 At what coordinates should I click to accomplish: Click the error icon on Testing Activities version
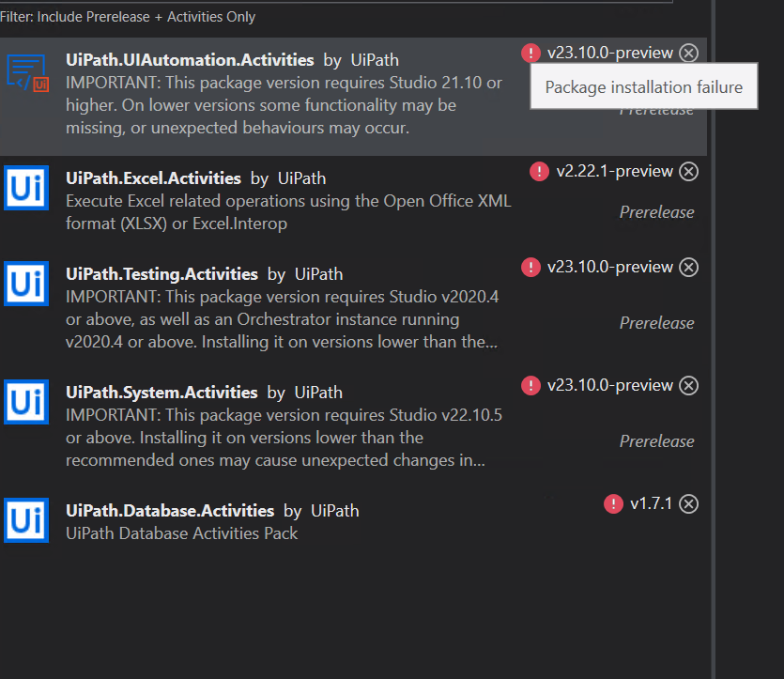[x=530, y=267]
